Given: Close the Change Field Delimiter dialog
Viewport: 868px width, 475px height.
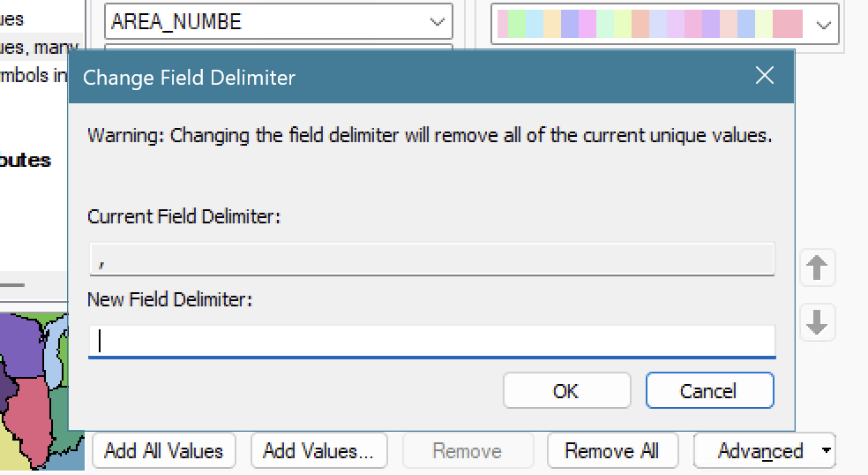Looking at the screenshot, I should (765, 77).
